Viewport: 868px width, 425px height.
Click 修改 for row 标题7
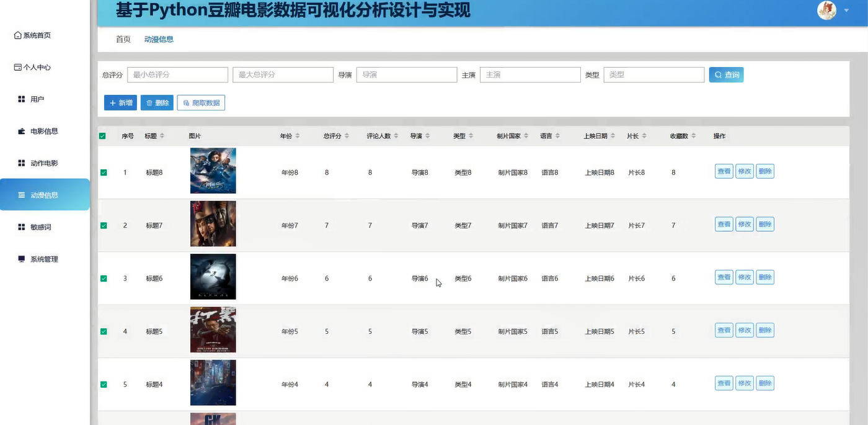745,224
